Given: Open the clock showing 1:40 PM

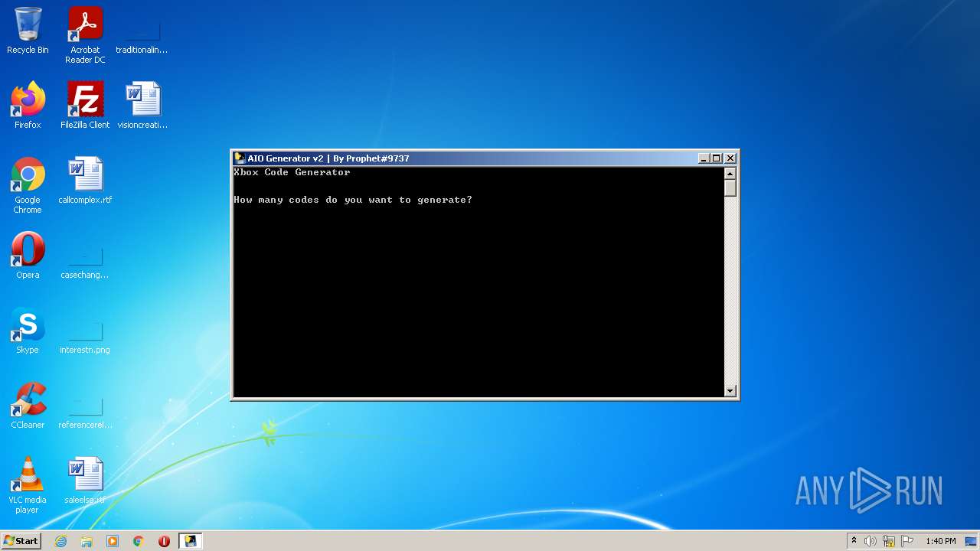Looking at the screenshot, I should point(940,541).
